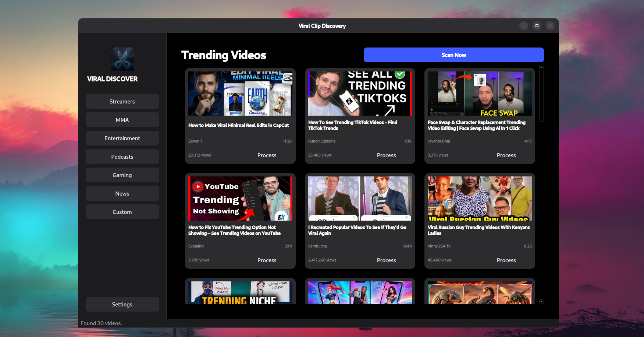The height and width of the screenshot is (337, 644).
Task: Process the See Trending TikTok Videos video
Action: click(x=386, y=155)
